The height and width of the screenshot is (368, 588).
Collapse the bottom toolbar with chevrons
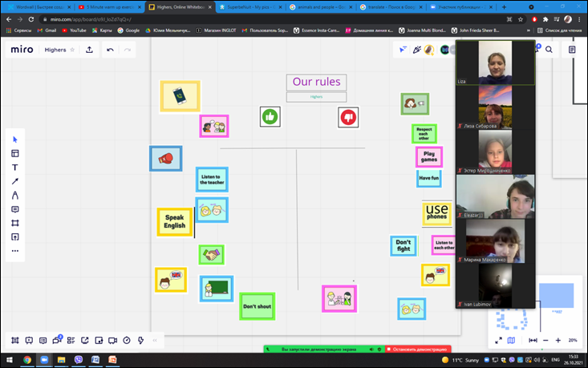155,340
